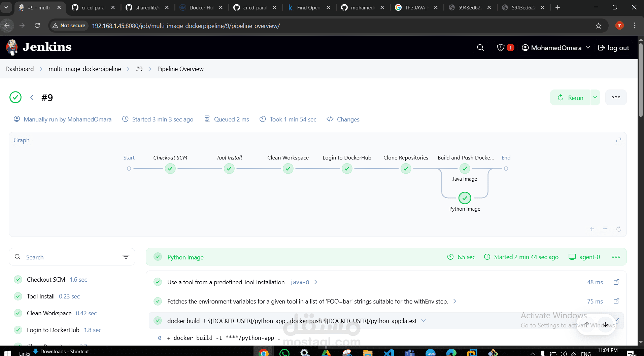Screen dimensions: 644x356
Task: Open the stage filter options icon
Action: tap(126, 257)
